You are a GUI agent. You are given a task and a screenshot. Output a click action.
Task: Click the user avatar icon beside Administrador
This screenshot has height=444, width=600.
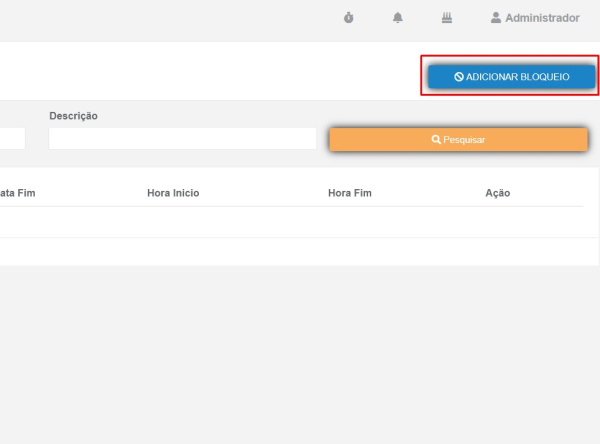coord(495,18)
